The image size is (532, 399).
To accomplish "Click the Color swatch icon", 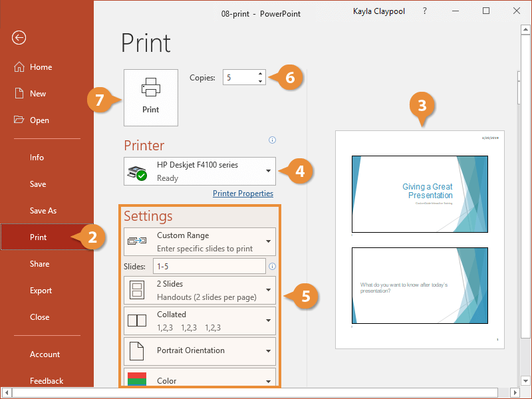I will coord(137,379).
